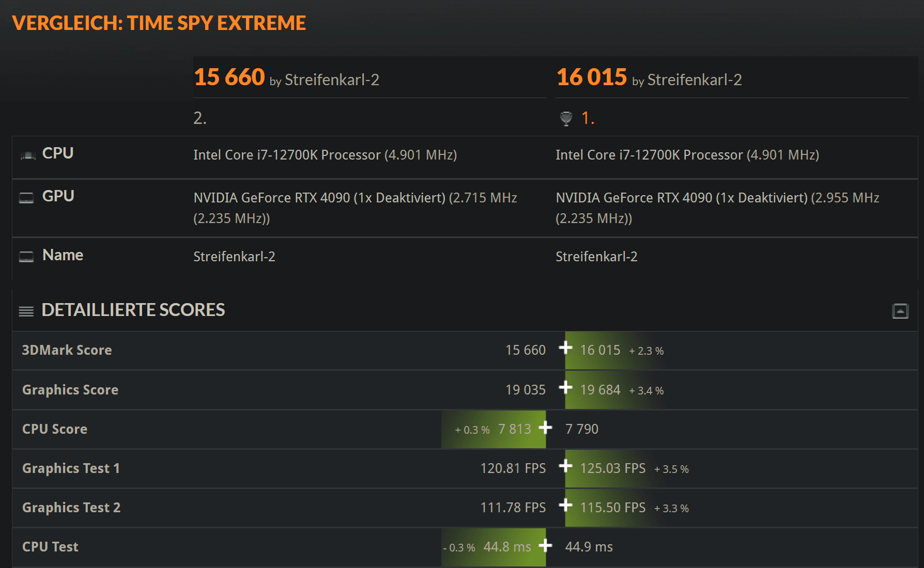Click the plus icon in CPU Test row

pos(545,545)
